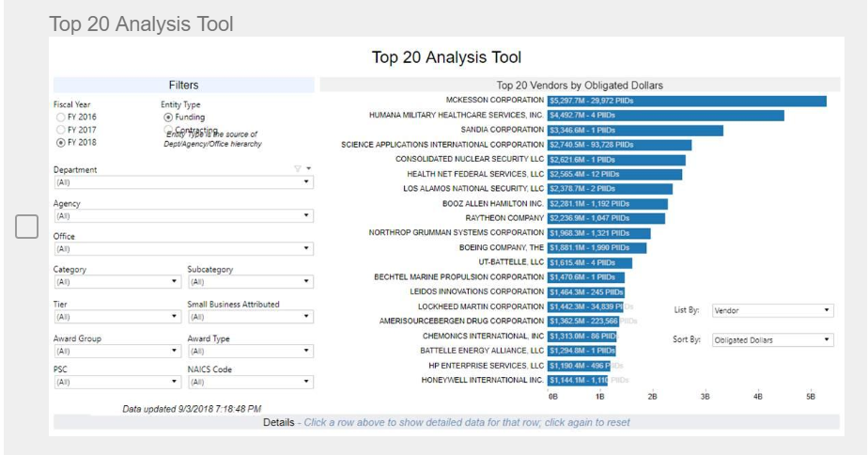This screenshot has height=455, width=868.
Task: Click the Booz Allen Hamilton Inc. vendor label
Action: pyautogui.click(x=492, y=203)
